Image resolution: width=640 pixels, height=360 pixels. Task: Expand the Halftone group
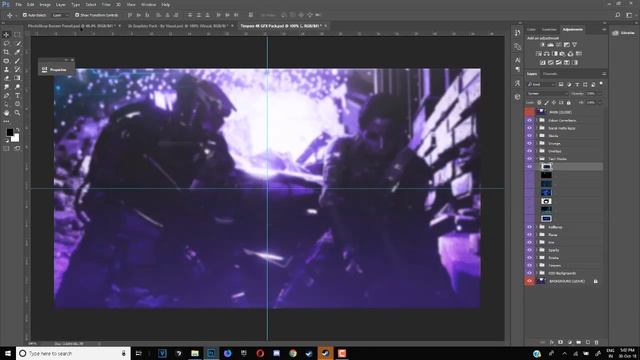[x=537, y=227]
